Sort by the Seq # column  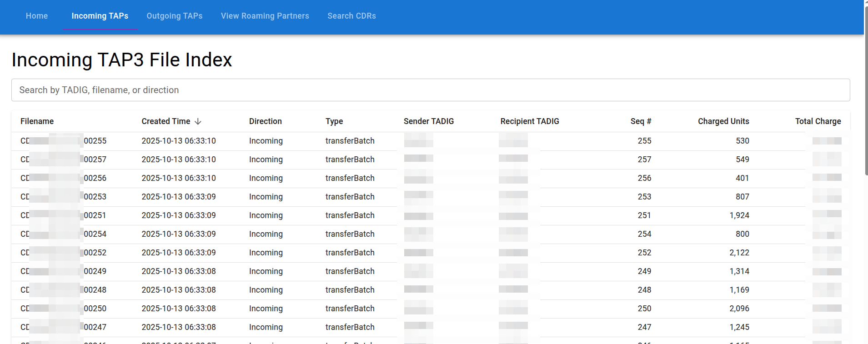click(x=641, y=121)
